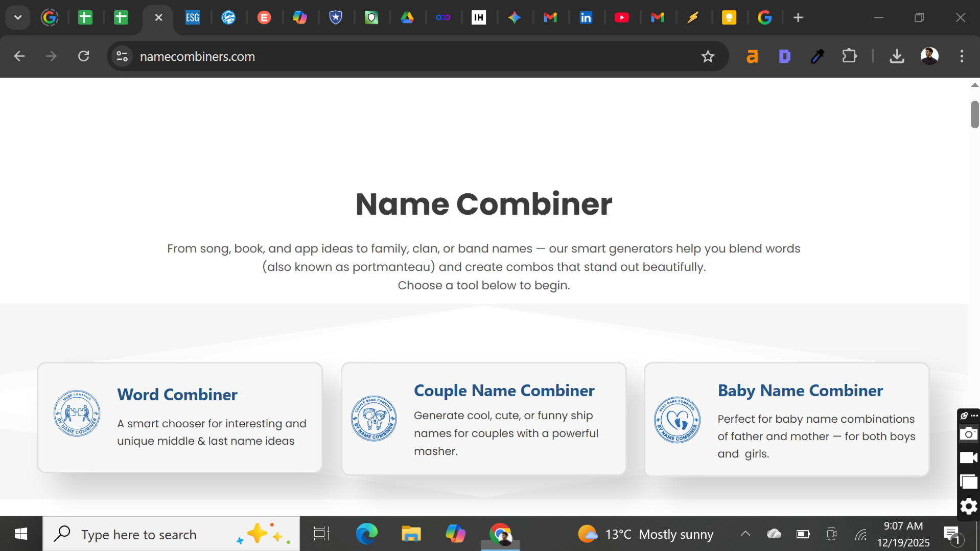Screen dimensions: 980x551
Task: Open File Explorer from the taskbar
Action: click(x=411, y=534)
